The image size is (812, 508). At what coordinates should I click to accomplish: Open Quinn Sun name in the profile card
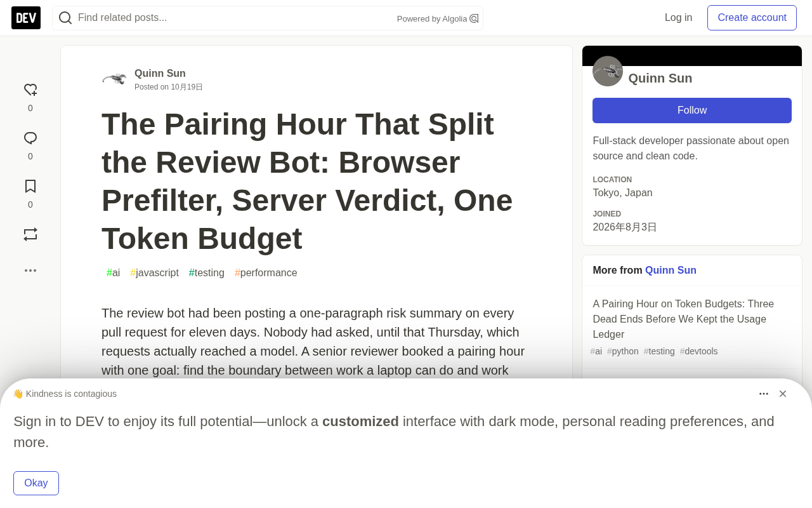(660, 78)
